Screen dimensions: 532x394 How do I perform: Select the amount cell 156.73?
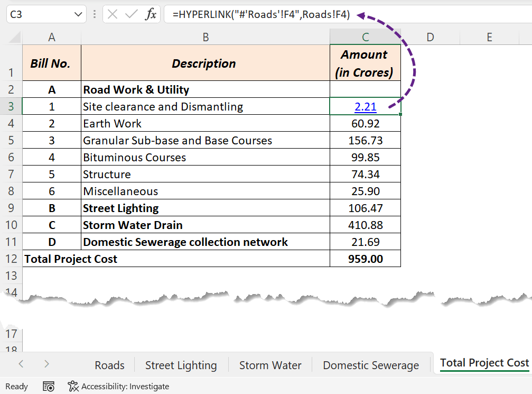click(366, 140)
